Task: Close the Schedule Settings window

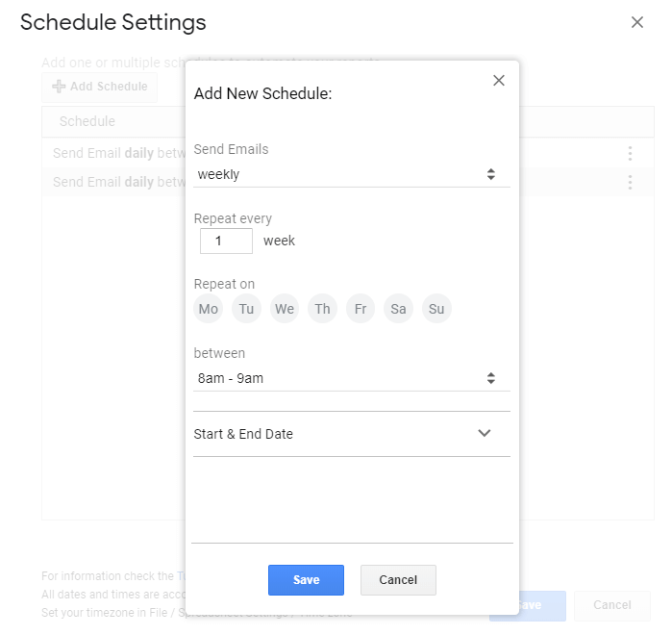Action: point(636,22)
